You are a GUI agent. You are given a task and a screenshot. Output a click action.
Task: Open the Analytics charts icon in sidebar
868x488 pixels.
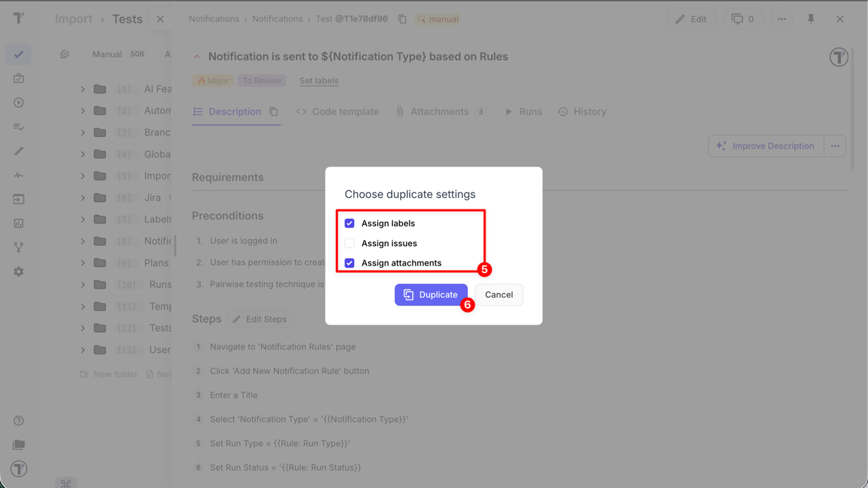pyautogui.click(x=18, y=222)
